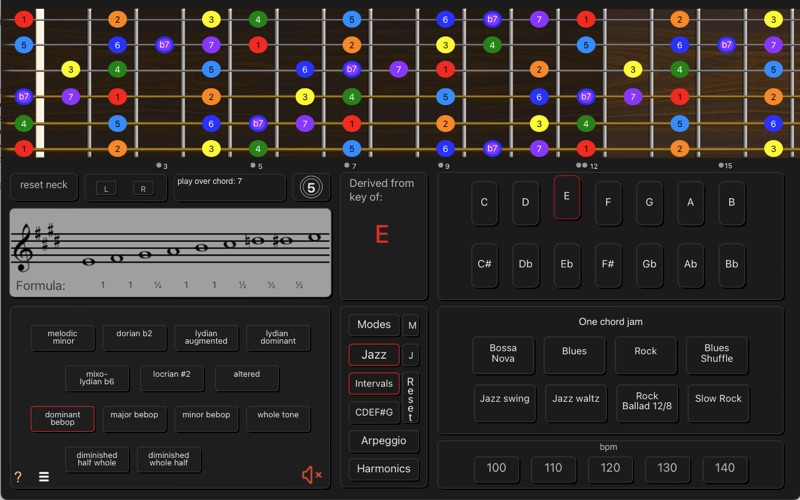Click the play over chord: 7 field
Image resolution: width=800 pixels, height=500 pixels.
click(x=230, y=187)
